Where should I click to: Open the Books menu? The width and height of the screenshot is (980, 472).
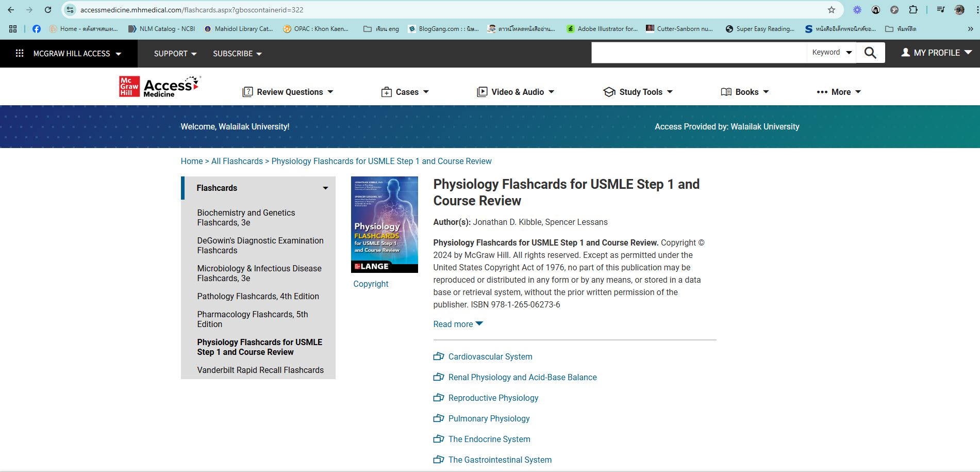click(745, 92)
